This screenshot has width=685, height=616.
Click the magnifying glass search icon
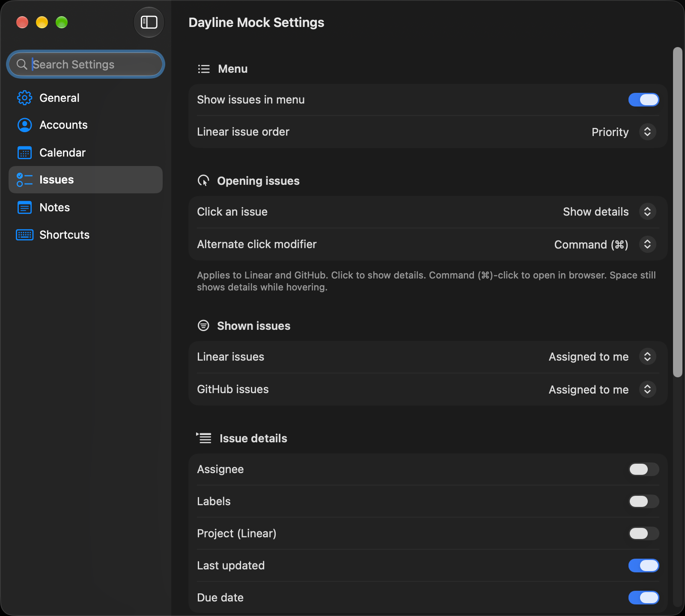tap(22, 64)
